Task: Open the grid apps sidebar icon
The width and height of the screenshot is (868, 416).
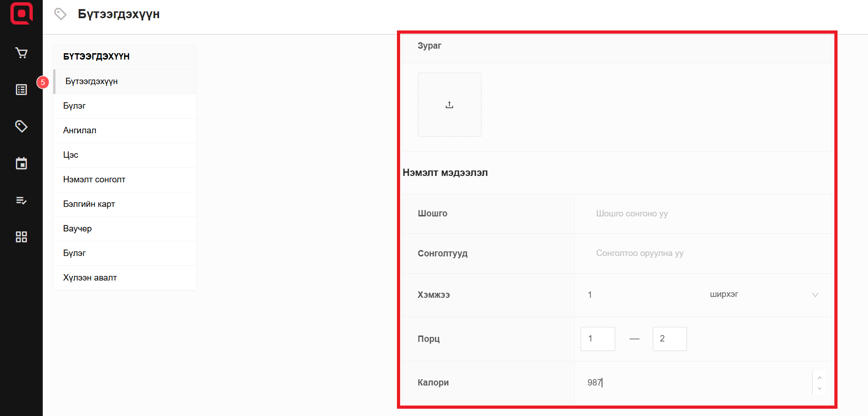Action: [x=21, y=237]
